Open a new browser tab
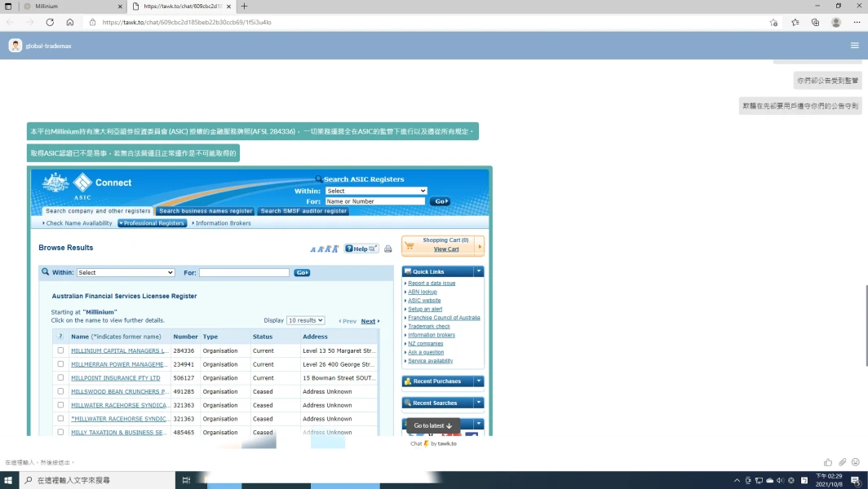Screen dimensions: 868x489 [x=244, y=6]
